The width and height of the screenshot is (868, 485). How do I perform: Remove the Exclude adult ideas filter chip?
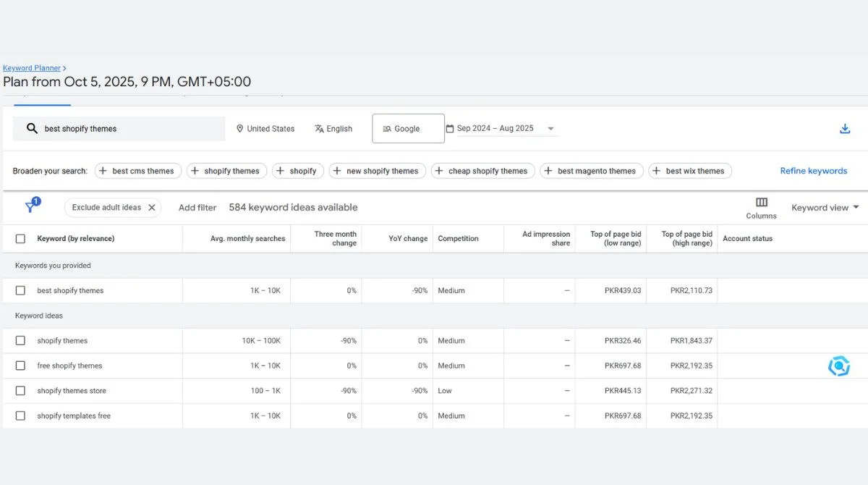pyautogui.click(x=152, y=207)
